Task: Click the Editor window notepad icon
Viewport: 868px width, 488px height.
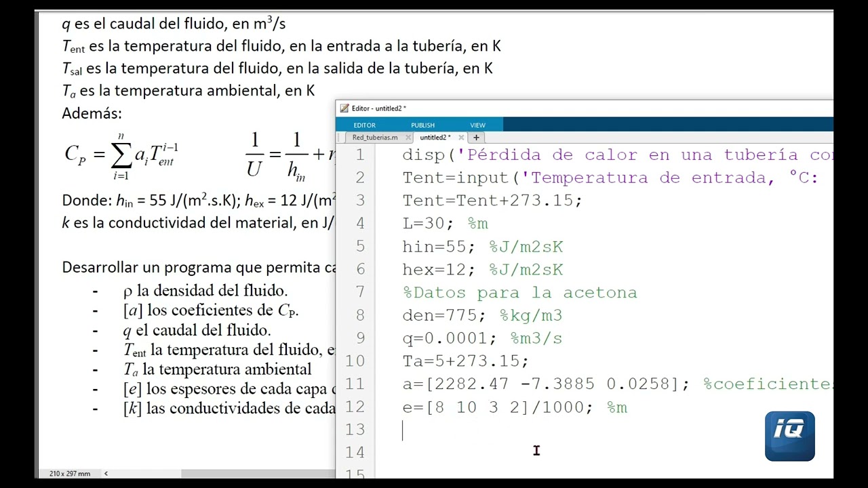Action: 344,108
